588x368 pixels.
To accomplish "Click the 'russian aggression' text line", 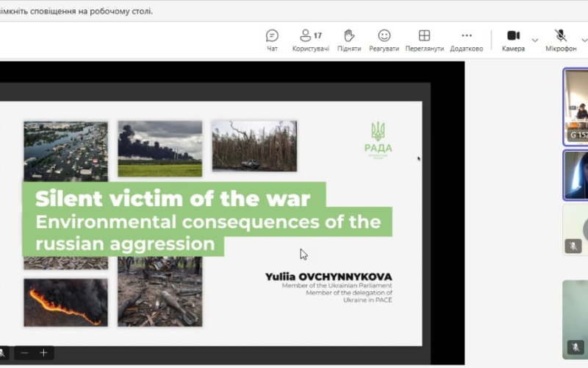I will click(125, 244).
